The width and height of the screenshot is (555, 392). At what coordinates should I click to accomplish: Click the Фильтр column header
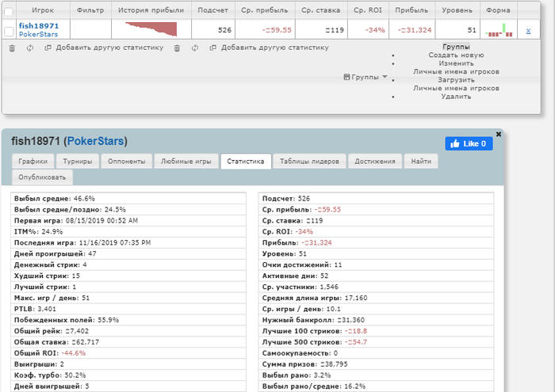tap(90, 10)
